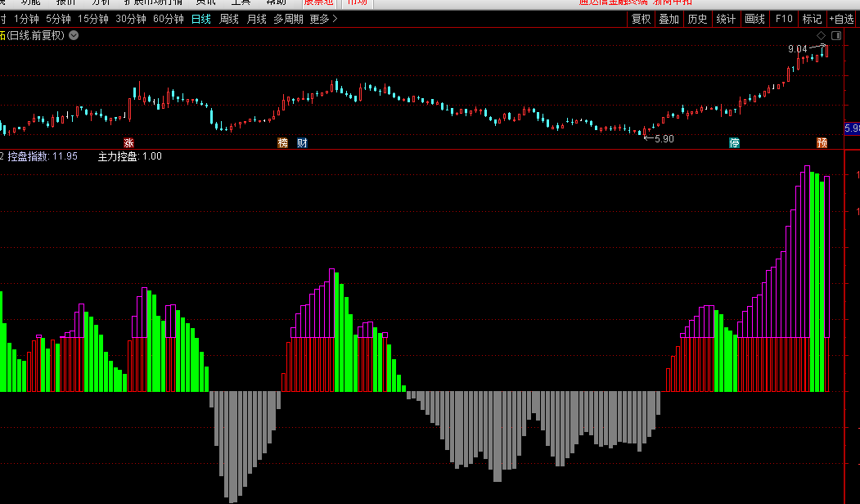Image resolution: width=860 pixels, height=504 pixels.
Task: Select the 月线 monthly period
Action: 257,19
